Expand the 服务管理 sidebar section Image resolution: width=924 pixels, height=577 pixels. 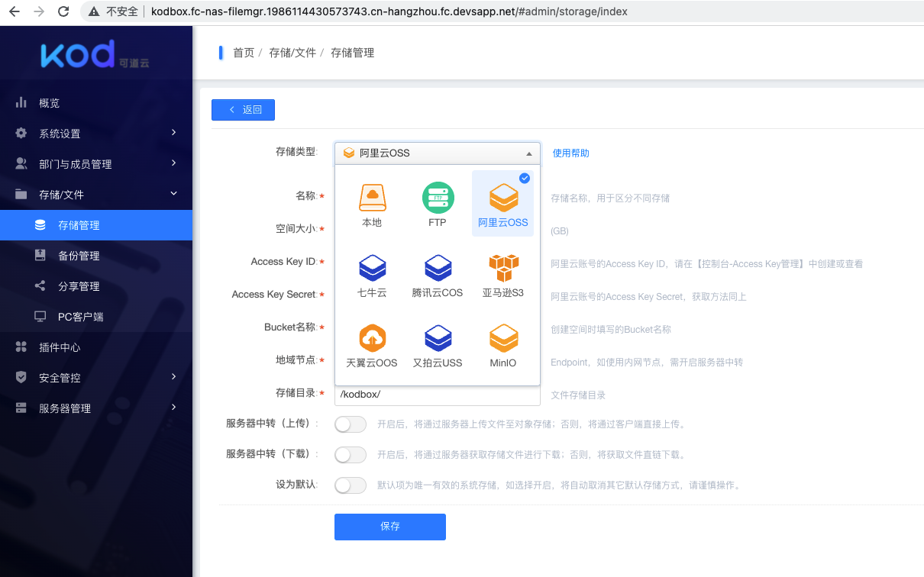pos(97,408)
